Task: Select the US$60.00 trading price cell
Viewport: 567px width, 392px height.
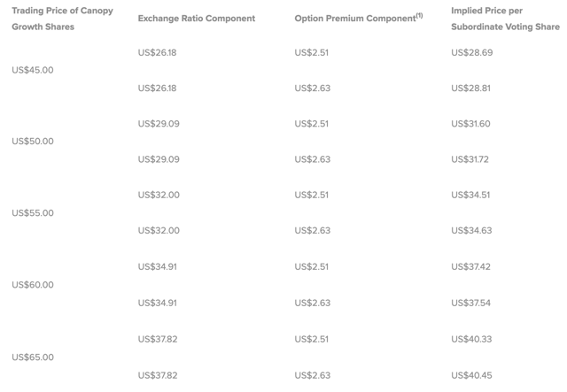Action: point(33,285)
